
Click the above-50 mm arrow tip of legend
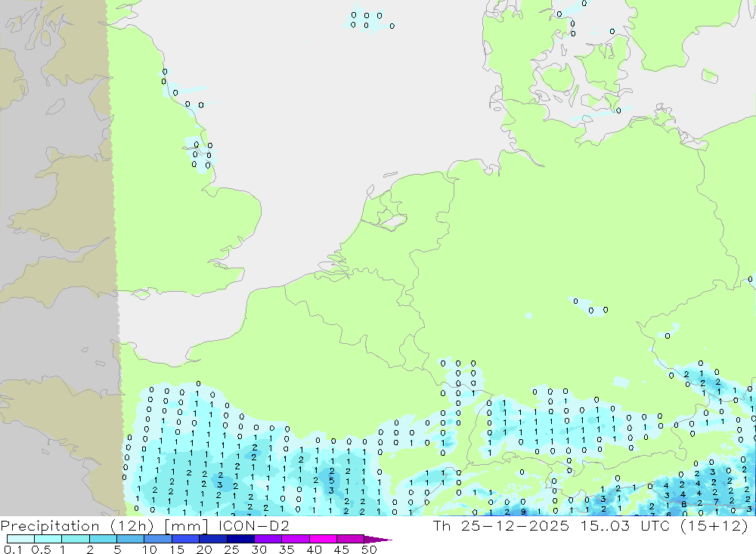click(x=378, y=540)
